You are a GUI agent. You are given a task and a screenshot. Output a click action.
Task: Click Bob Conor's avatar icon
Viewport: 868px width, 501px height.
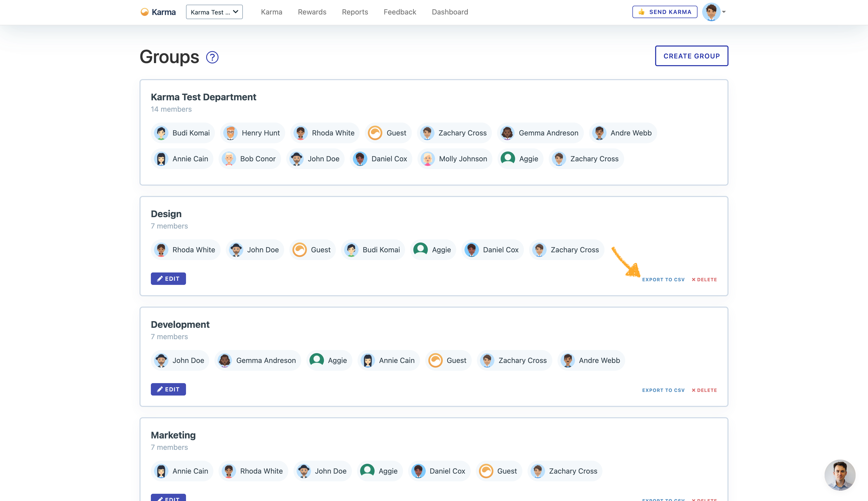tap(229, 159)
